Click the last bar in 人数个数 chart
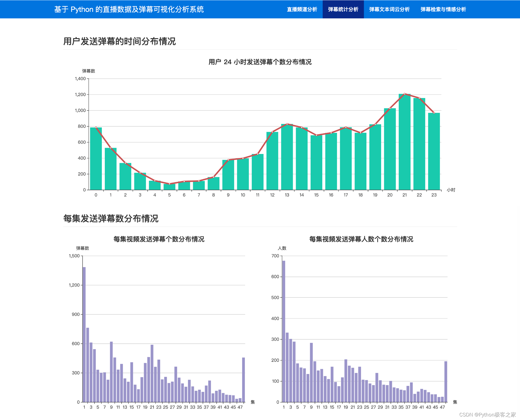520x420 pixels. point(446,382)
